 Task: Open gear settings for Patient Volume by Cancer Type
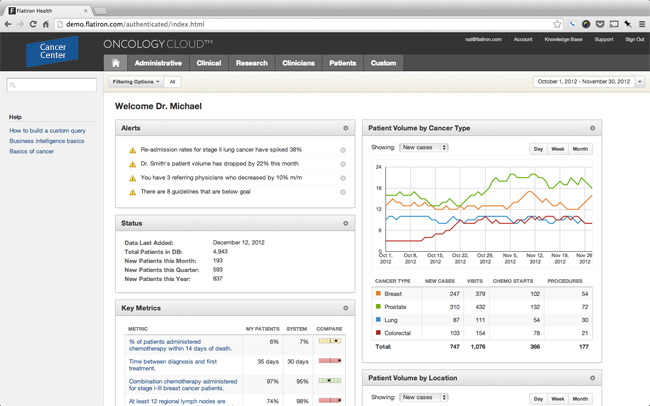(x=592, y=128)
